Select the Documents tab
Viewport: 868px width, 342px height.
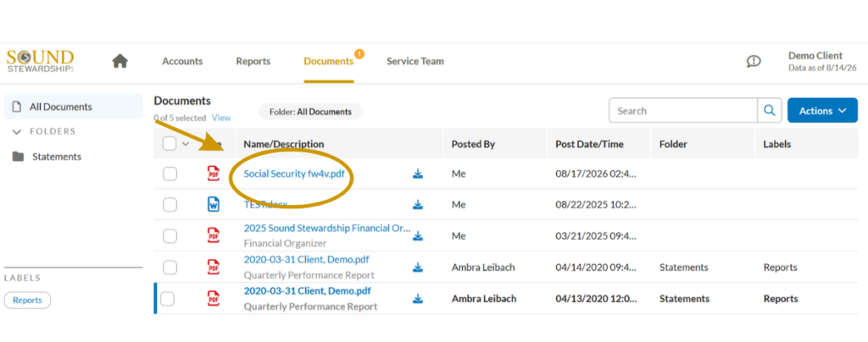click(x=328, y=61)
